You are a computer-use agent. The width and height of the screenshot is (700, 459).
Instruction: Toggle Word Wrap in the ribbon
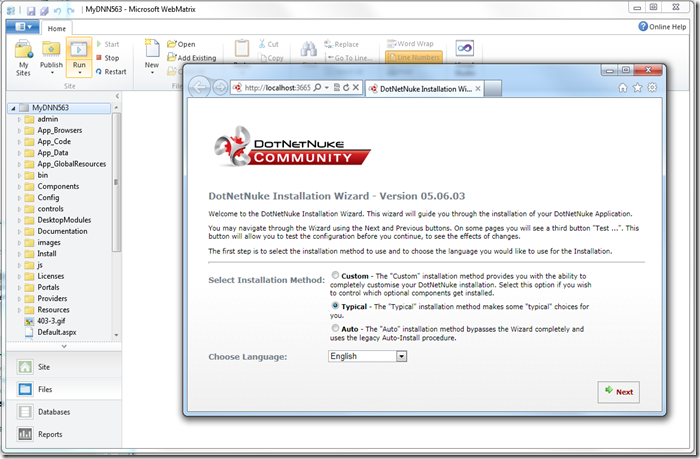click(x=410, y=44)
